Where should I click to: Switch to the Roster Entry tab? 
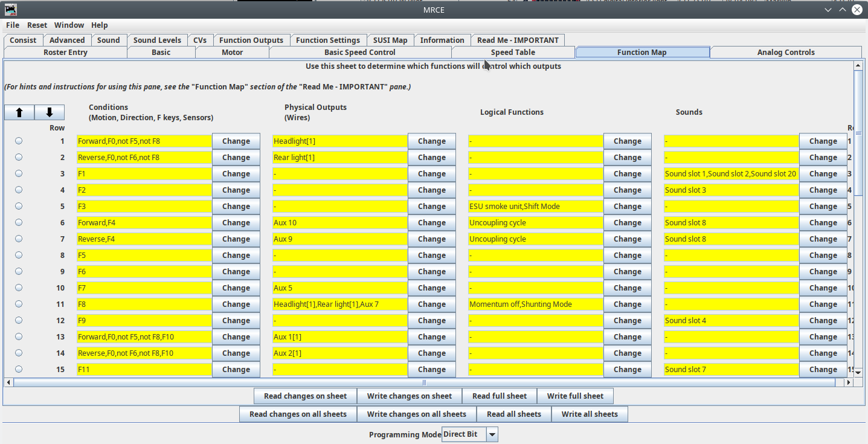tap(65, 53)
